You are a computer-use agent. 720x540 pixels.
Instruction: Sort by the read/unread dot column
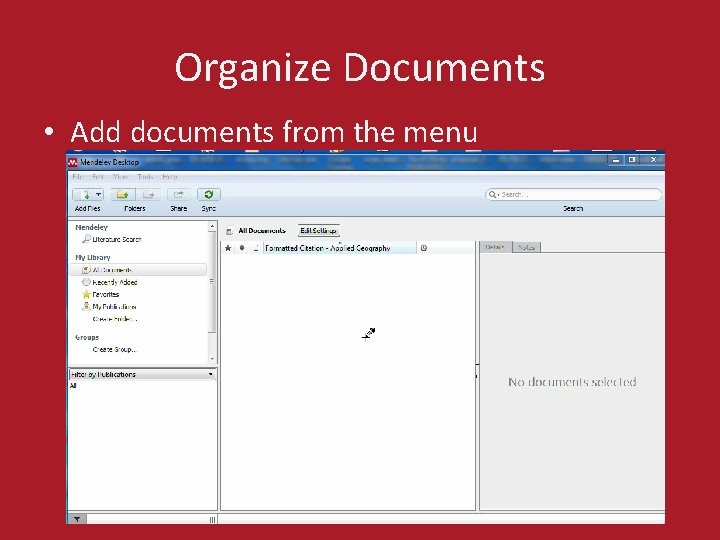tap(242, 248)
